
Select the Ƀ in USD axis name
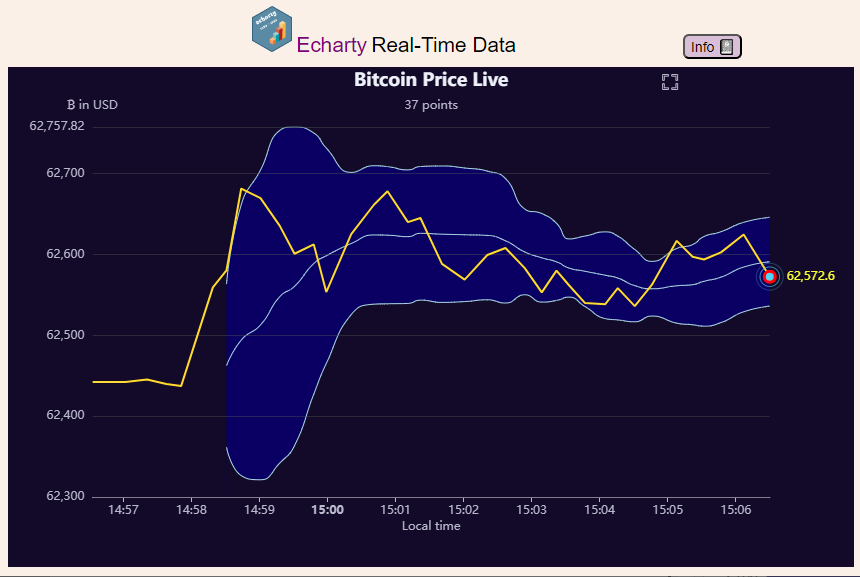(92, 105)
